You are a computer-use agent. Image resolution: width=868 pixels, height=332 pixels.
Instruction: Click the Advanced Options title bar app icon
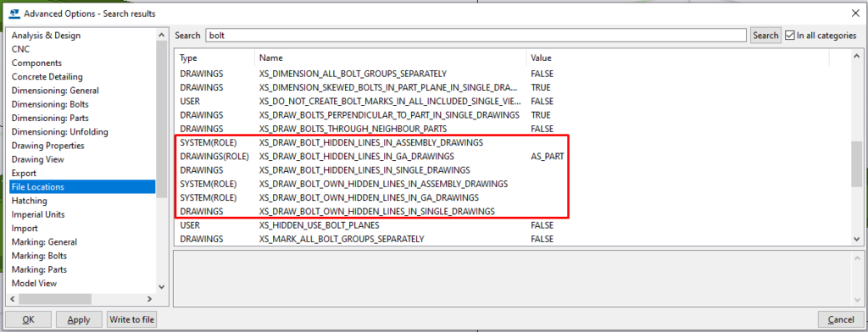pyautogui.click(x=14, y=14)
